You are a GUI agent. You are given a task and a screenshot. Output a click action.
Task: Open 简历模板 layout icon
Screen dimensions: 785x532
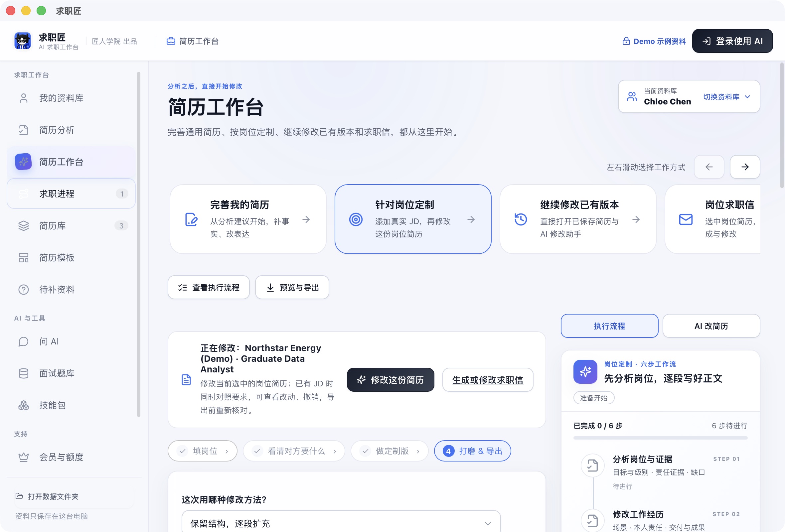[23, 258]
